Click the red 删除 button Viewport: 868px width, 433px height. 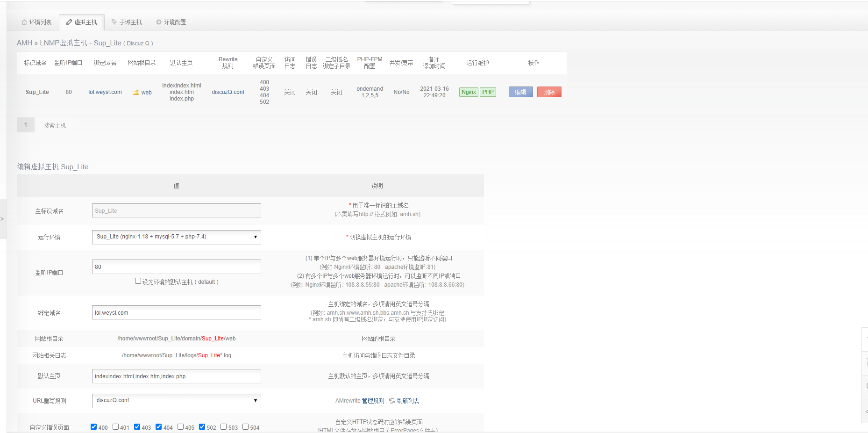(549, 92)
